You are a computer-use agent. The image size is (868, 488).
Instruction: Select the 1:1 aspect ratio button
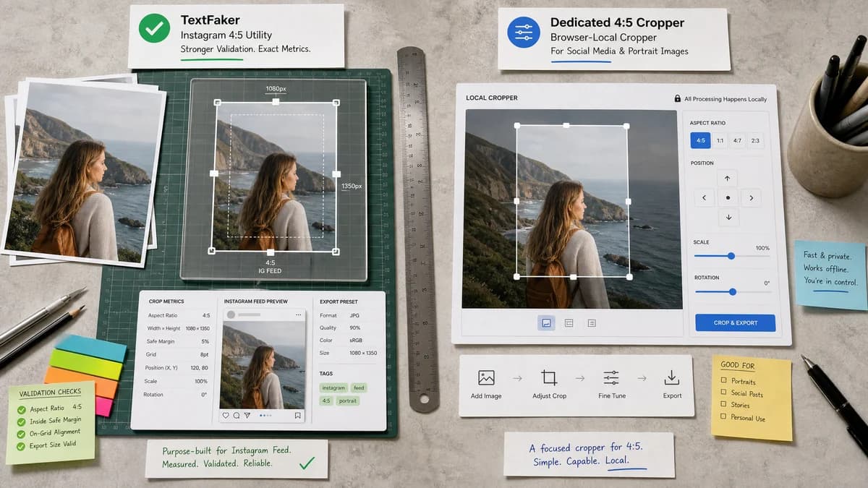pos(719,140)
